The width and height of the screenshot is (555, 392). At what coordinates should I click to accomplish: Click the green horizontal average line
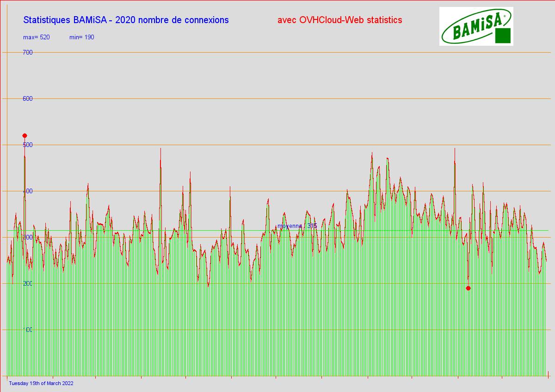pyautogui.click(x=416, y=230)
